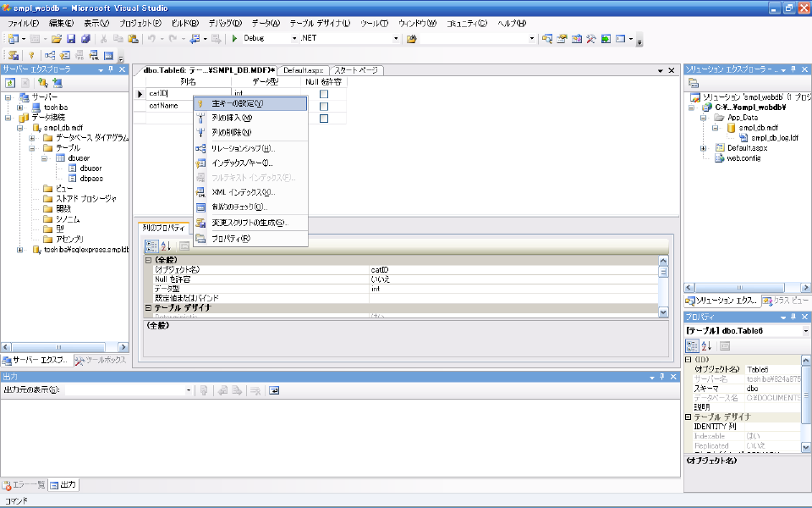Click the Set Primary Key toolbar icon
Viewport: 812px width, 508px height.
(31, 56)
